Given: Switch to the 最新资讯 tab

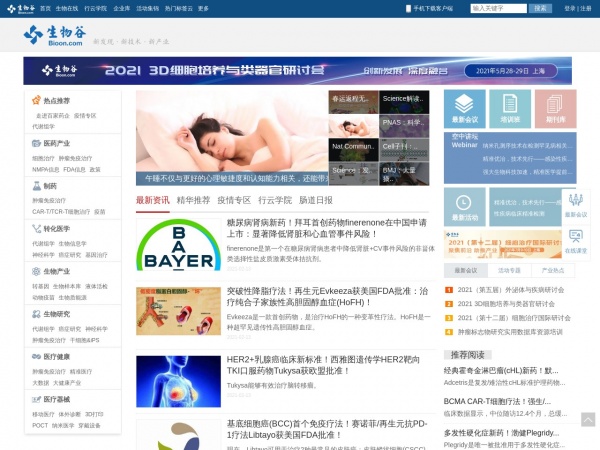Looking at the screenshot, I should tap(153, 200).
